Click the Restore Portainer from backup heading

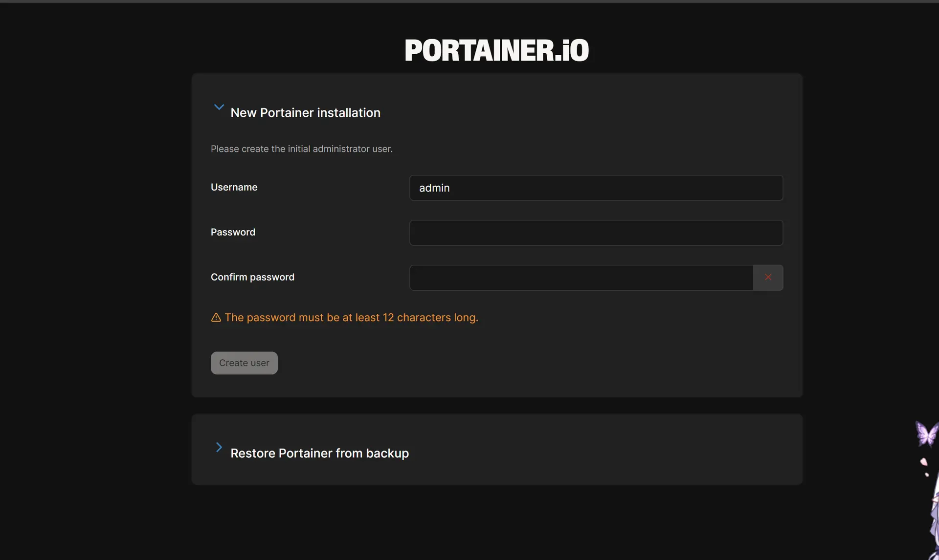[x=319, y=453]
